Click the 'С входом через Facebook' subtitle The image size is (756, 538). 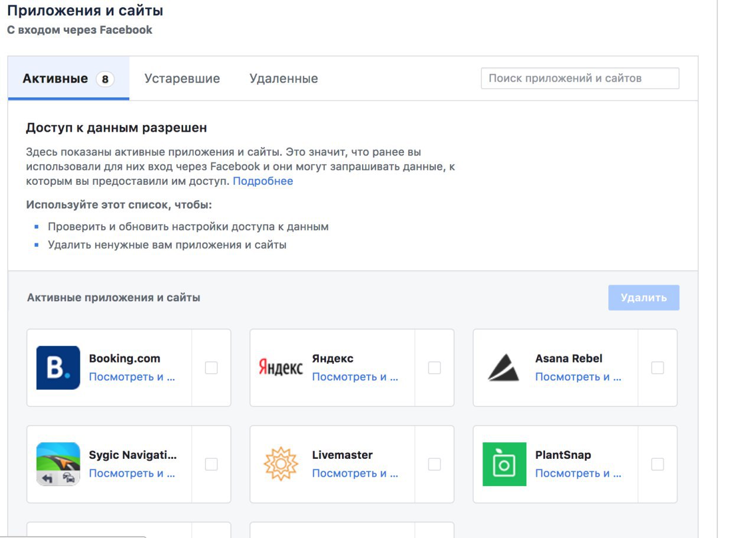pyautogui.click(x=80, y=30)
